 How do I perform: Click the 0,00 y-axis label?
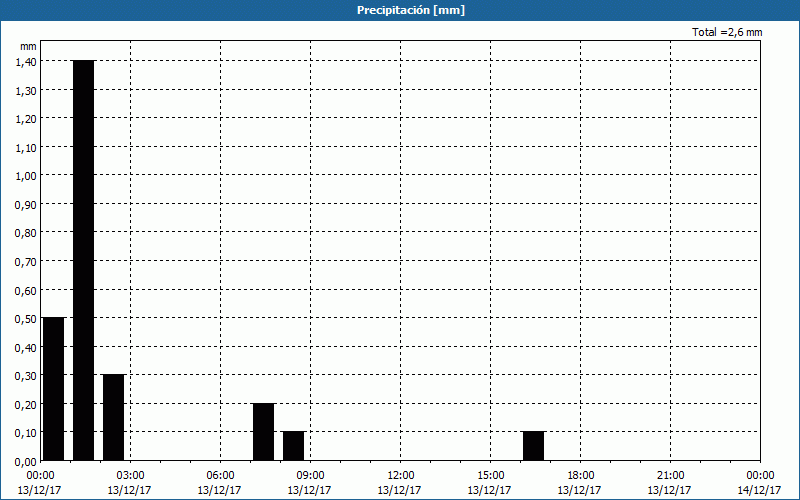[27, 462]
